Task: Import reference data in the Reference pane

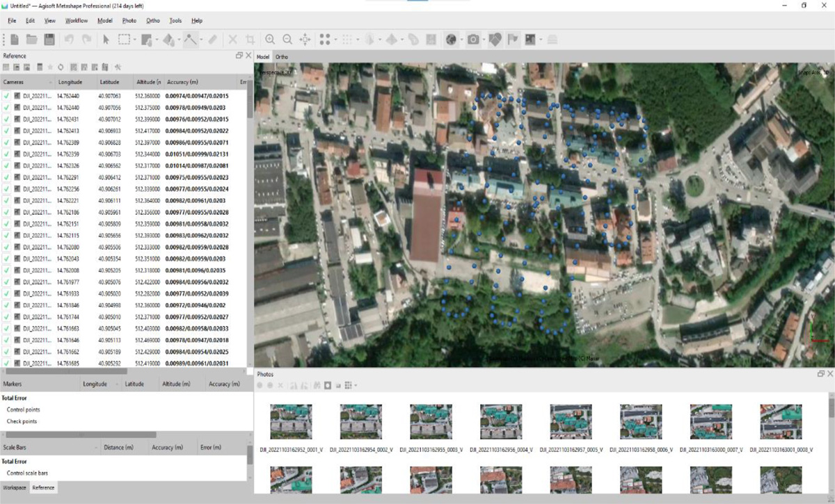Action: (6, 67)
